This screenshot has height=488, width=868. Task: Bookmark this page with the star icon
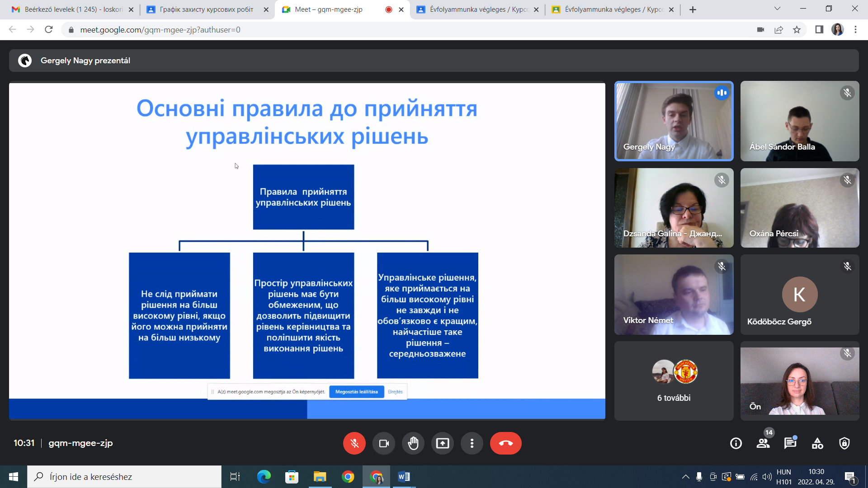click(797, 30)
